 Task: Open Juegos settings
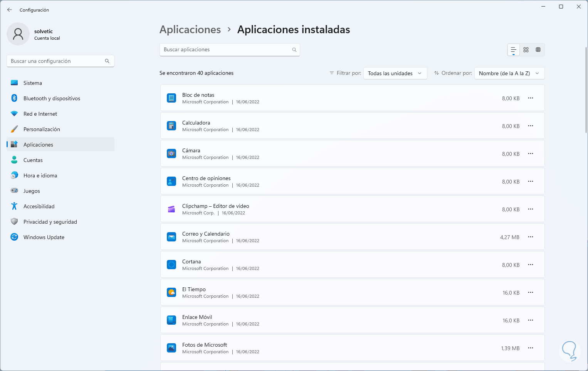pos(60,191)
